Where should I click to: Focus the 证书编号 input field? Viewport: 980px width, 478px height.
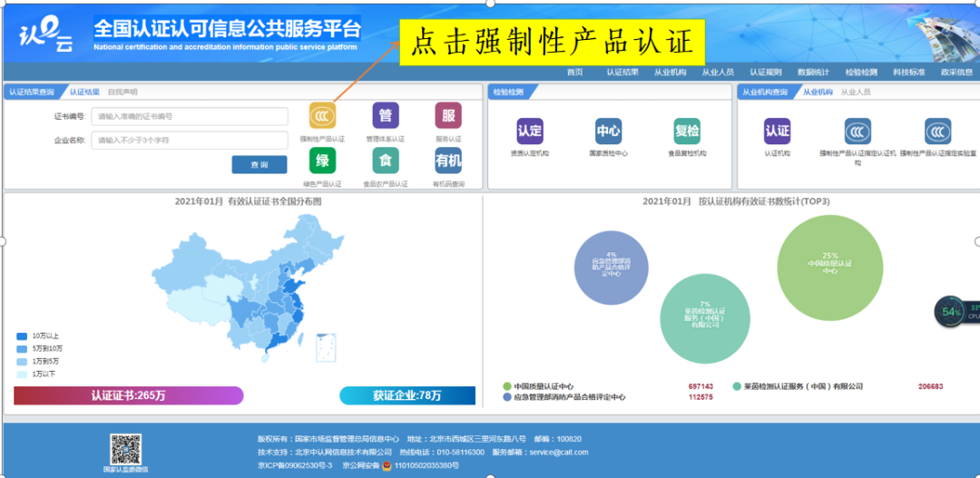pyautogui.click(x=190, y=116)
